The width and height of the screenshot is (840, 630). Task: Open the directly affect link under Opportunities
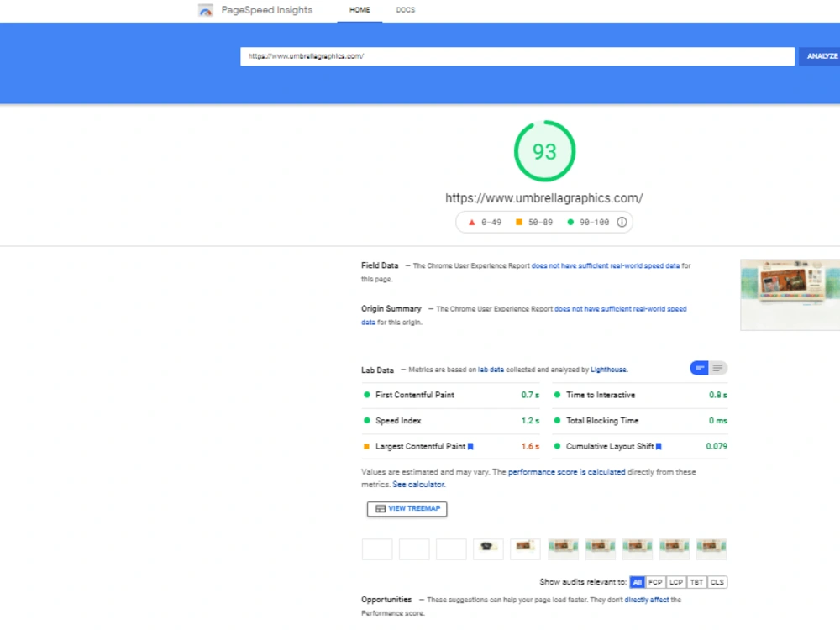647,600
